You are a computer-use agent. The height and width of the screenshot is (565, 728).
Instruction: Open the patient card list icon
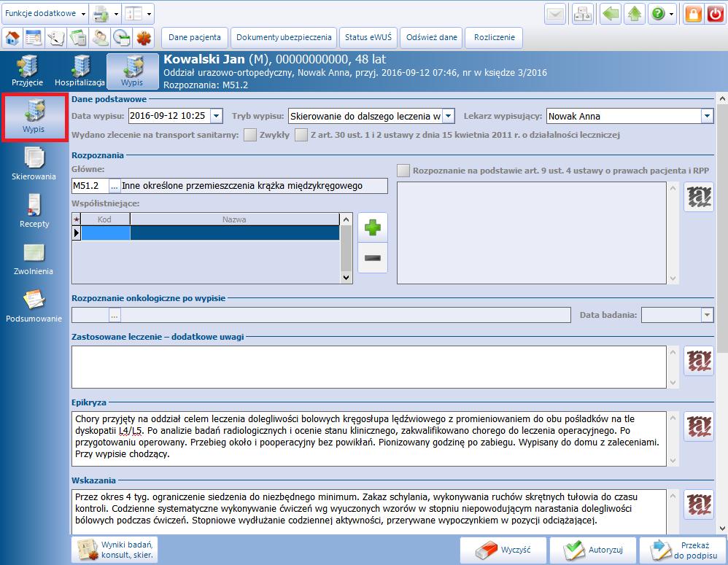(34, 38)
